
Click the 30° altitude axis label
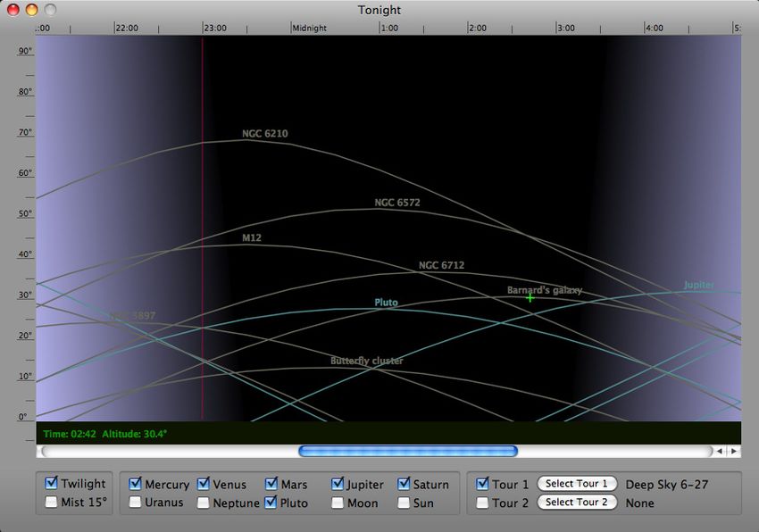(x=25, y=295)
